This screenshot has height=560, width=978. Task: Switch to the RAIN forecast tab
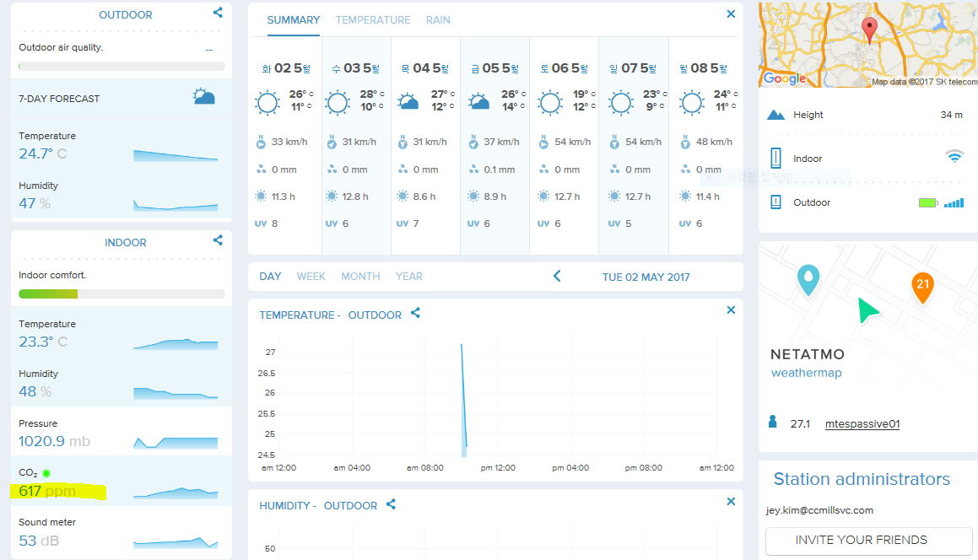(x=438, y=19)
